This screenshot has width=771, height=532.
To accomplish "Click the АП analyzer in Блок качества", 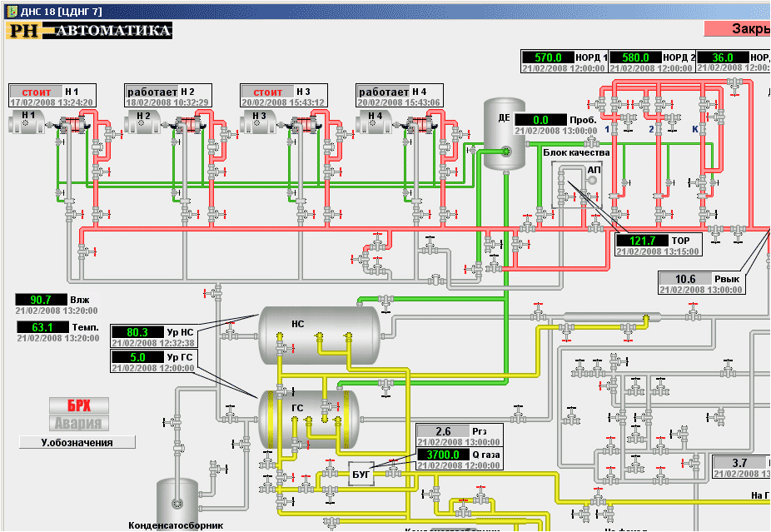I will pyautogui.click(x=593, y=182).
